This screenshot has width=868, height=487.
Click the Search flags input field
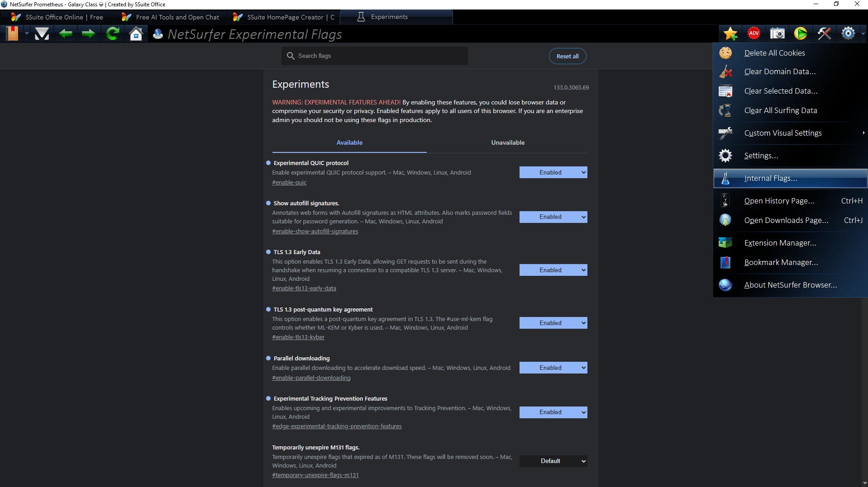coord(375,56)
